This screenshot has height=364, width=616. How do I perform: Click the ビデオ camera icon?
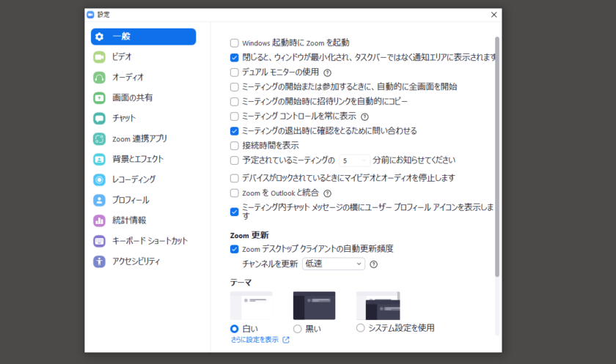tap(100, 57)
